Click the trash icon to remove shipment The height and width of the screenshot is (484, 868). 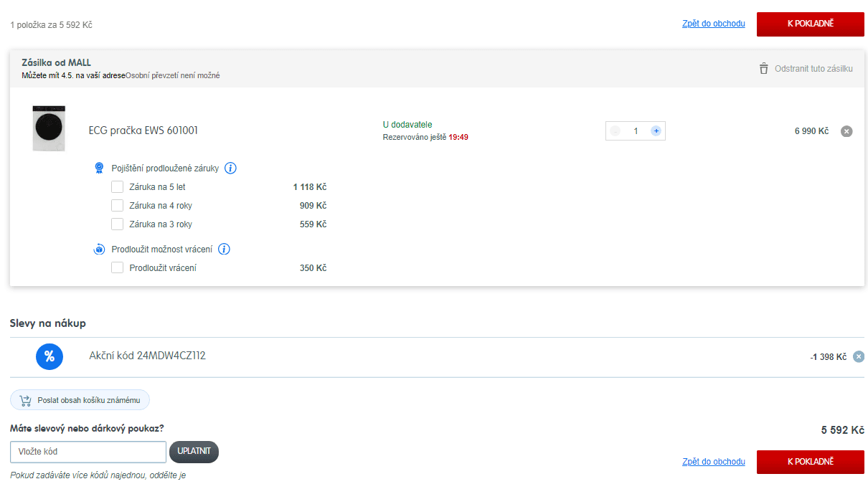(763, 69)
